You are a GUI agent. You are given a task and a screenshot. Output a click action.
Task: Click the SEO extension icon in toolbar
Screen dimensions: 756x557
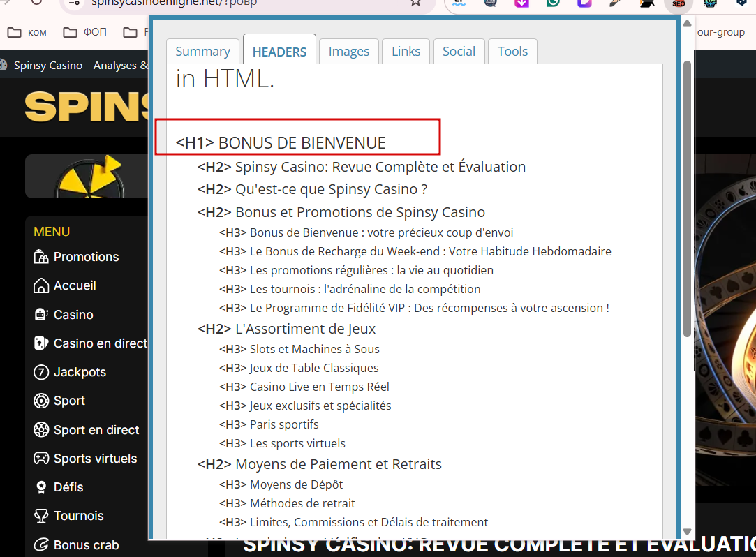tap(679, 3)
